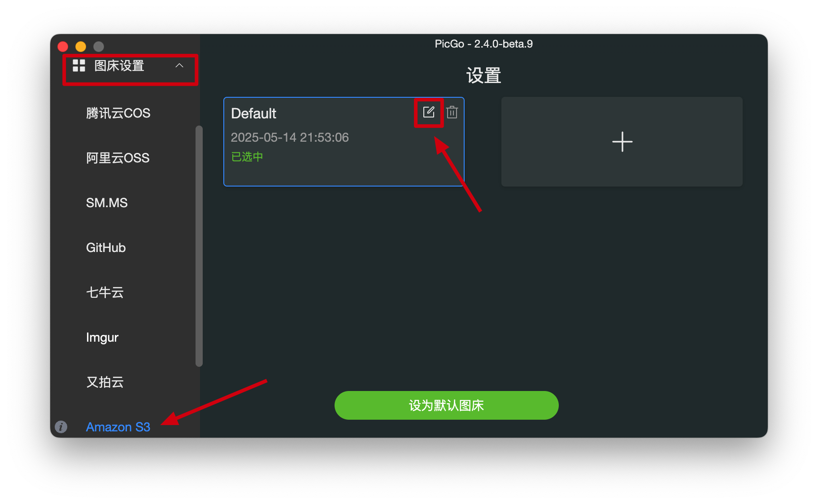Select GitHub image host

click(106, 248)
